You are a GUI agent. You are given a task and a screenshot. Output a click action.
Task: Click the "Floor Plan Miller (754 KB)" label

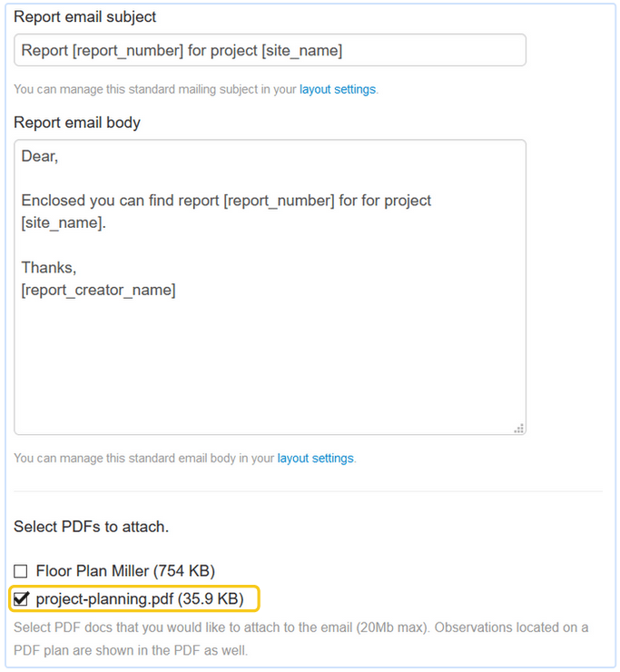(125, 571)
